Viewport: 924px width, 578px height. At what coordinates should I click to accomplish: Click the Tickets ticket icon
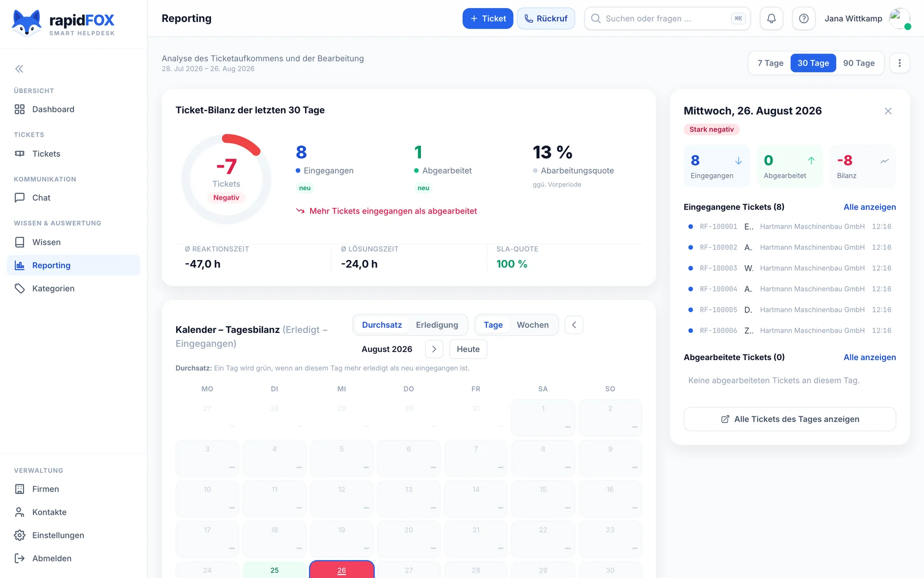(20, 154)
